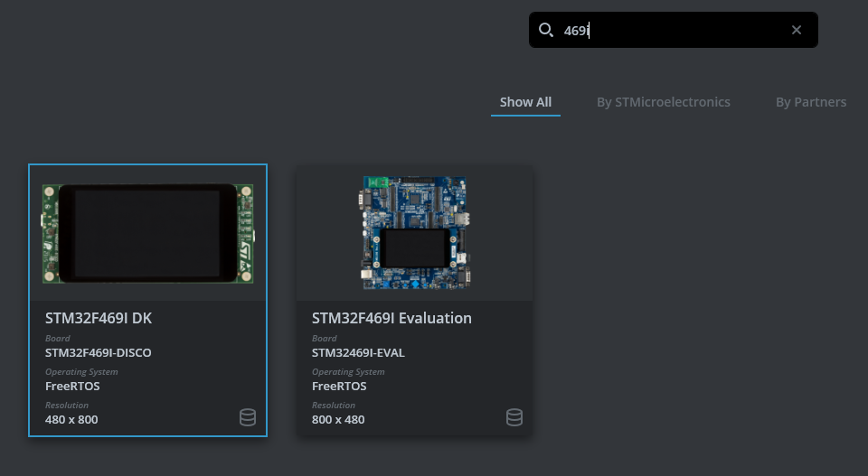This screenshot has width=868, height=476.
Task: Select the STM32F469I Evaluation board image
Action: click(x=414, y=232)
